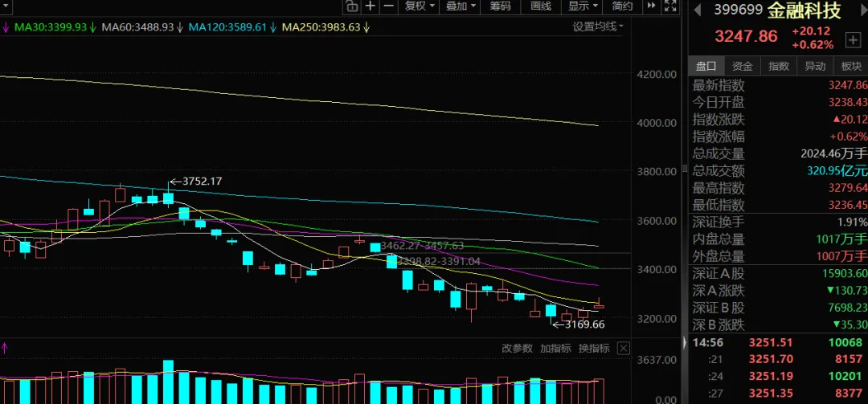Click the tall cyan volume bar
This screenshot has height=404, width=868.
[x=168, y=382]
